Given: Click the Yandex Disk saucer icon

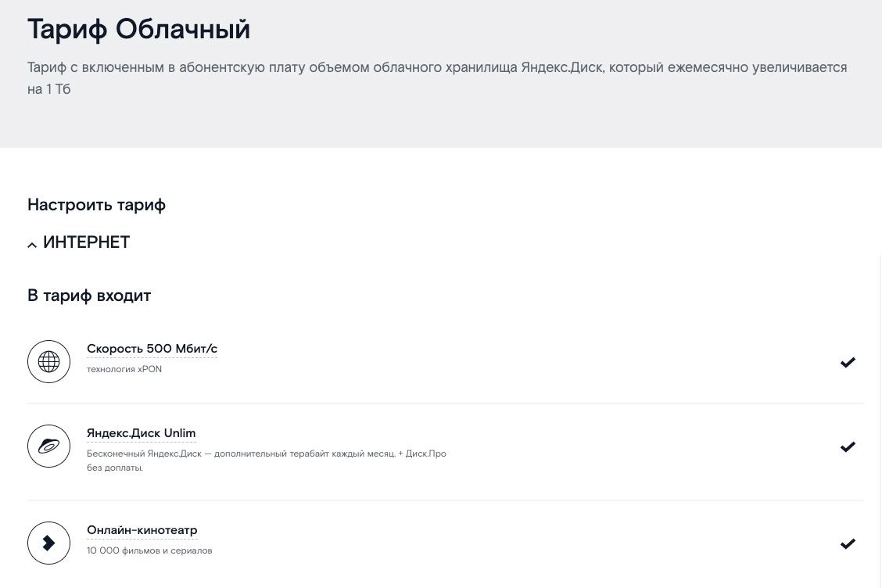Looking at the screenshot, I should click(x=49, y=446).
